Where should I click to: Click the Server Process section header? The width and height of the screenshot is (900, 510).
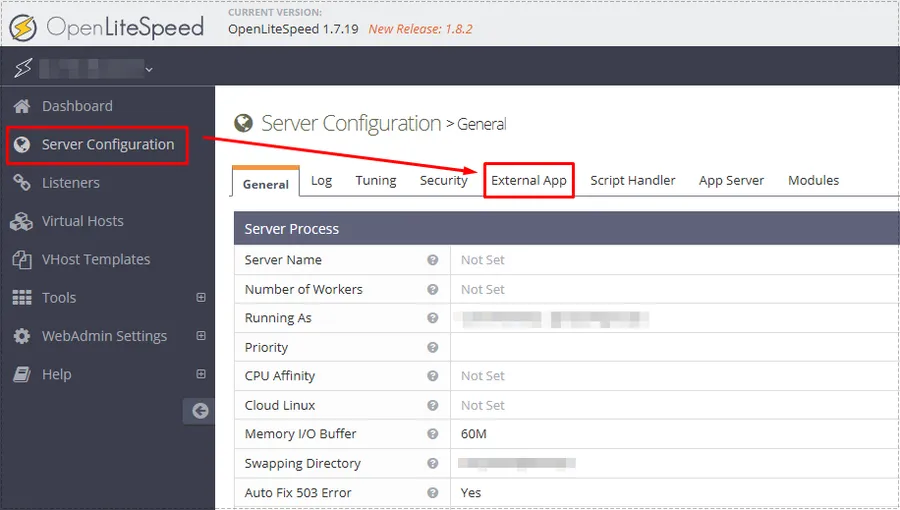point(567,229)
